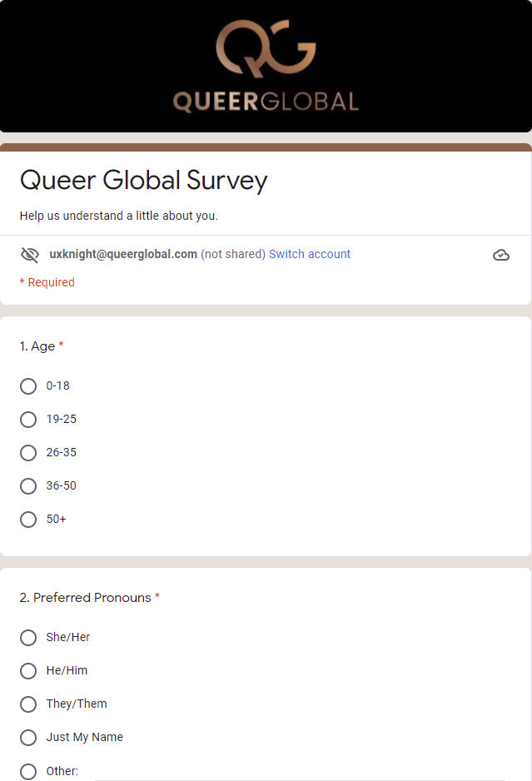Screen dimensions: 532x781
Task: Click the uxknight@queerglobal.com email text
Action: tap(123, 254)
